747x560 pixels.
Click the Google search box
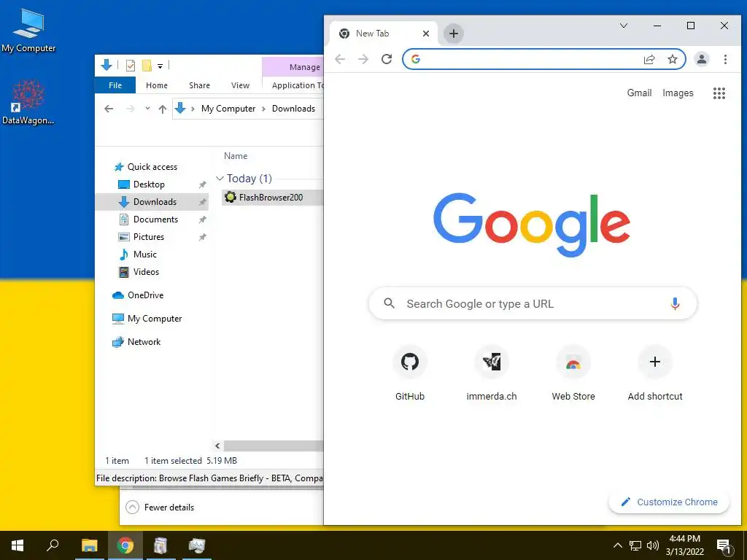point(533,304)
